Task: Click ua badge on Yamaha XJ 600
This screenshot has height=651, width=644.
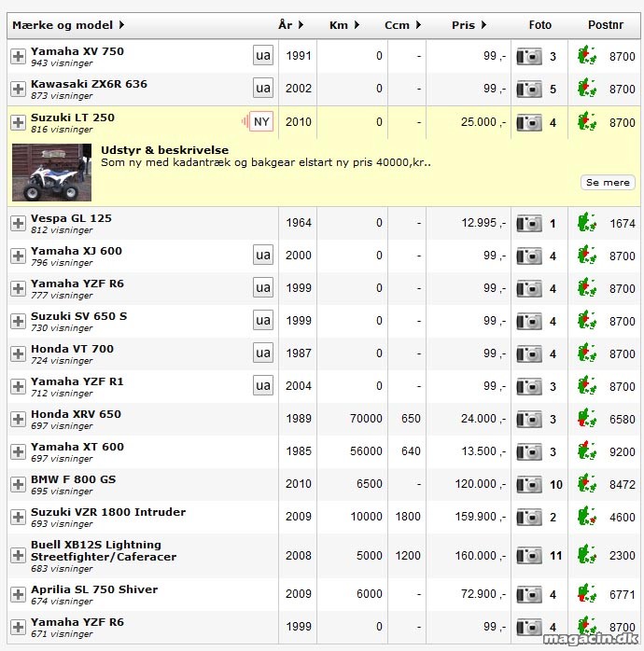Action: tap(263, 255)
